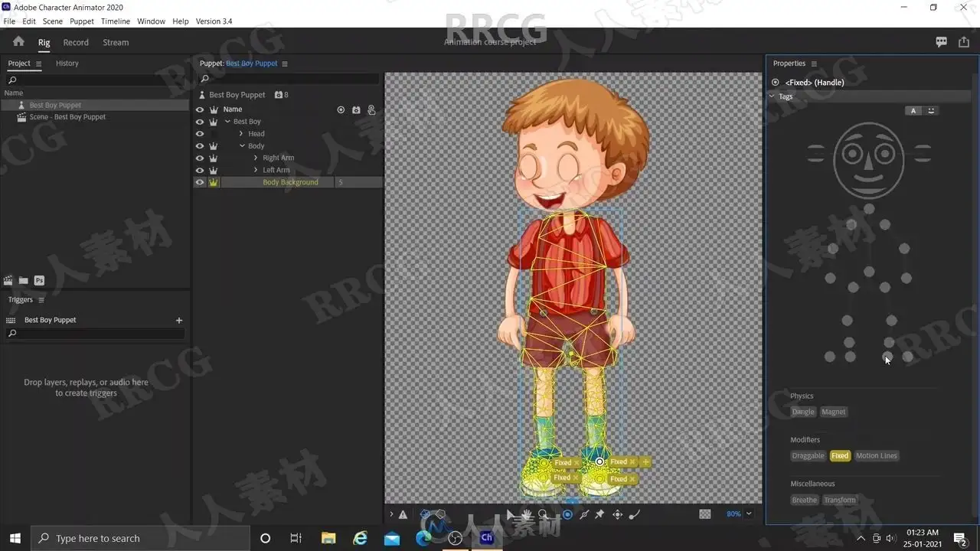Image resolution: width=980 pixels, height=551 pixels.
Task: Open File Explorer from the taskbar
Action: pyautogui.click(x=328, y=538)
